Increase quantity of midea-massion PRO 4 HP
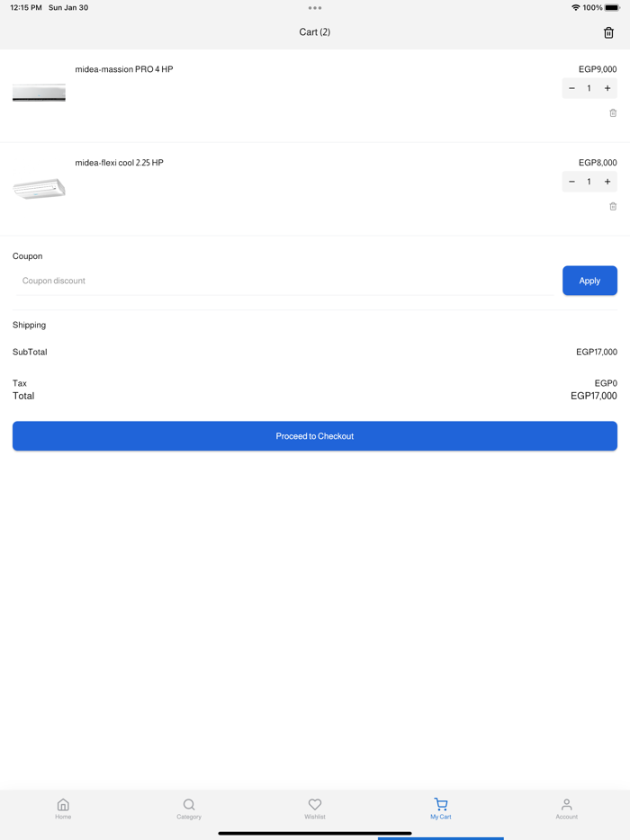 pyautogui.click(x=607, y=88)
